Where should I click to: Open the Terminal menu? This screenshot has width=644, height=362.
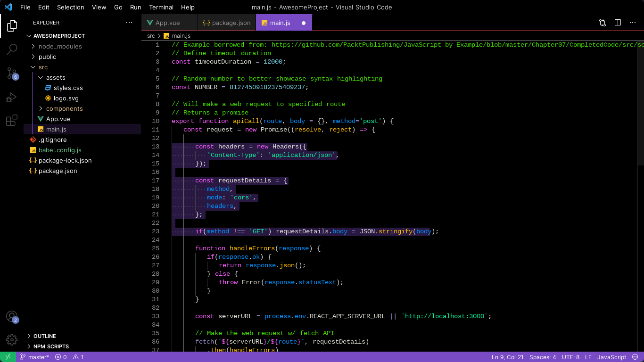(x=161, y=7)
